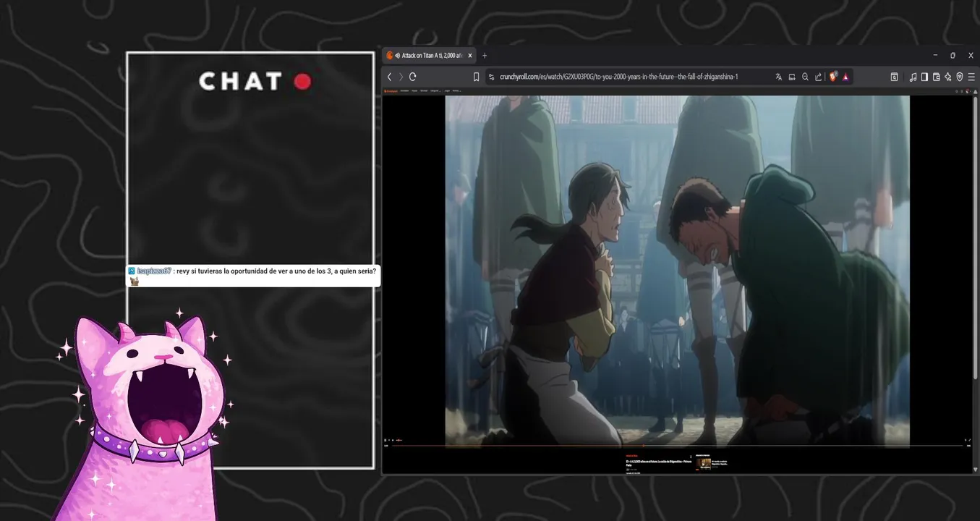This screenshot has width=980, height=521.
Task: Enter fullscreen with the player's corner icon
Action: pyautogui.click(x=968, y=440)
